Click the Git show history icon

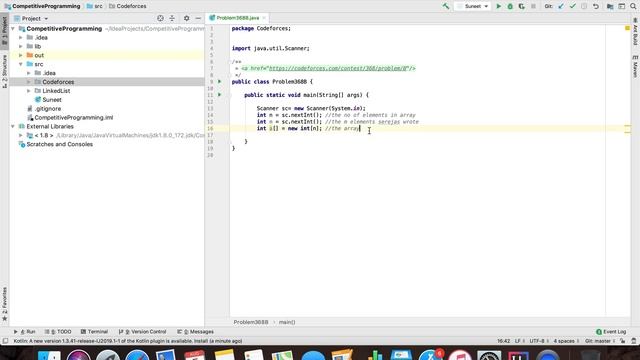(584, 6)
